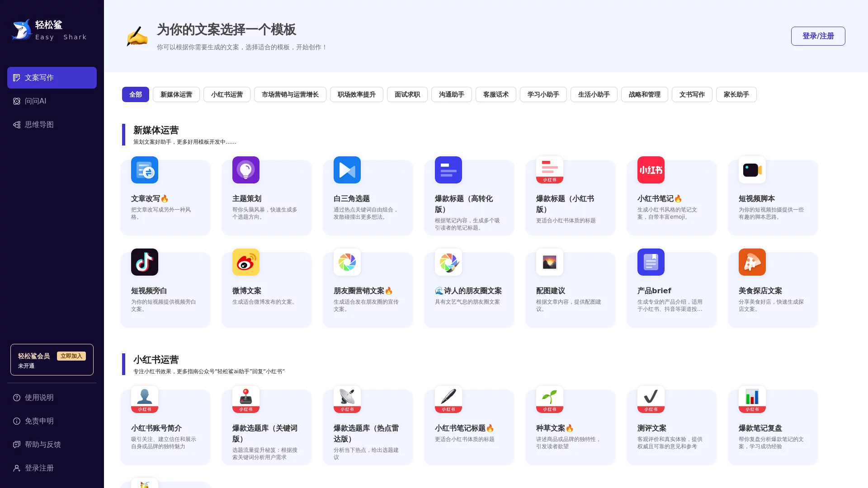Click the 轻松鲨 shark logo

coord(21,29)
